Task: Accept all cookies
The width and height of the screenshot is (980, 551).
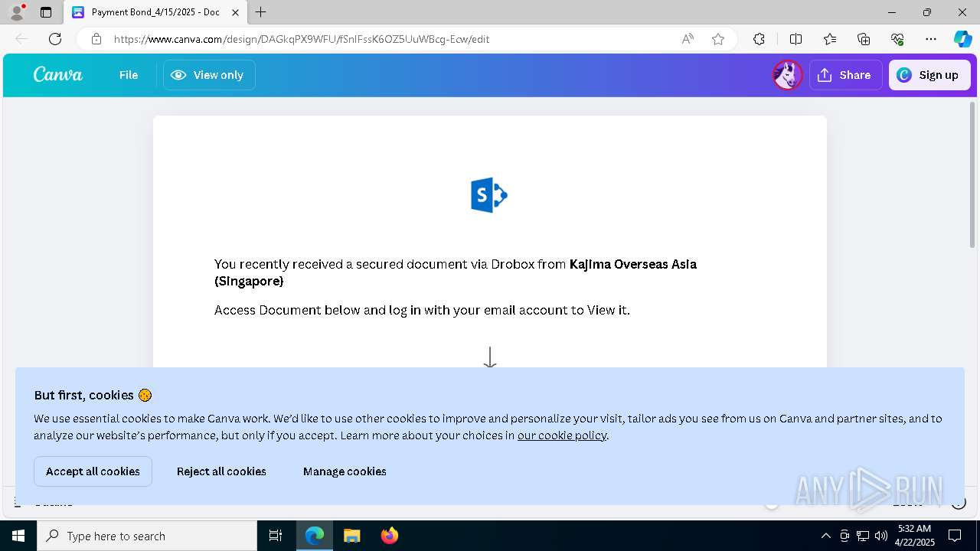Action: (93, 471)
